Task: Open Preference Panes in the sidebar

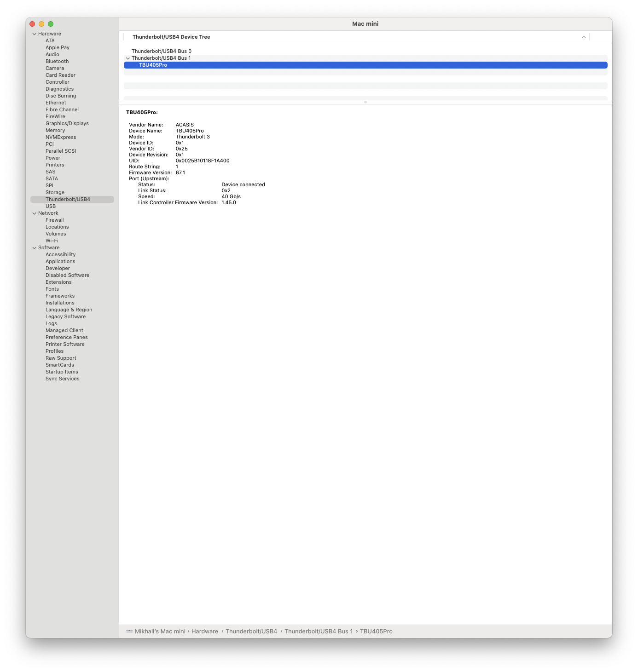Action: 66,338
